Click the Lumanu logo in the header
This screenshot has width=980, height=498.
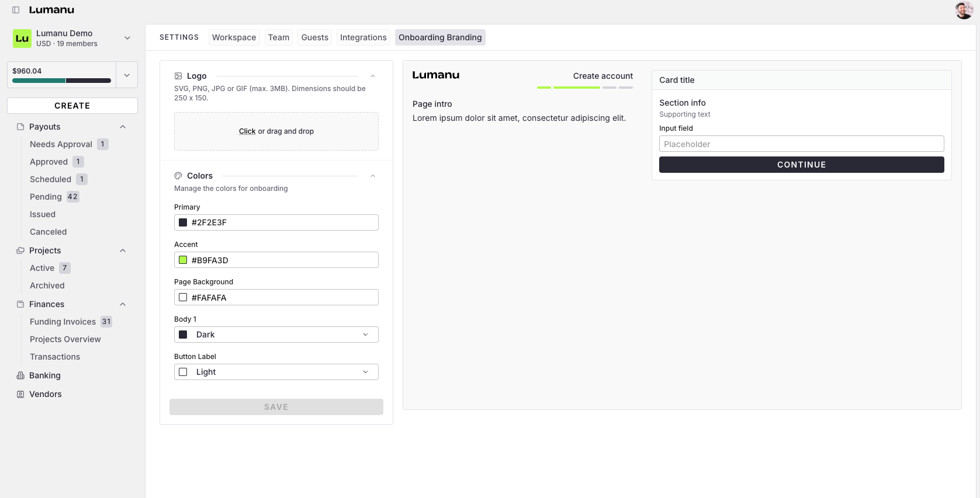pyautogui.click(x=51, y=10)
